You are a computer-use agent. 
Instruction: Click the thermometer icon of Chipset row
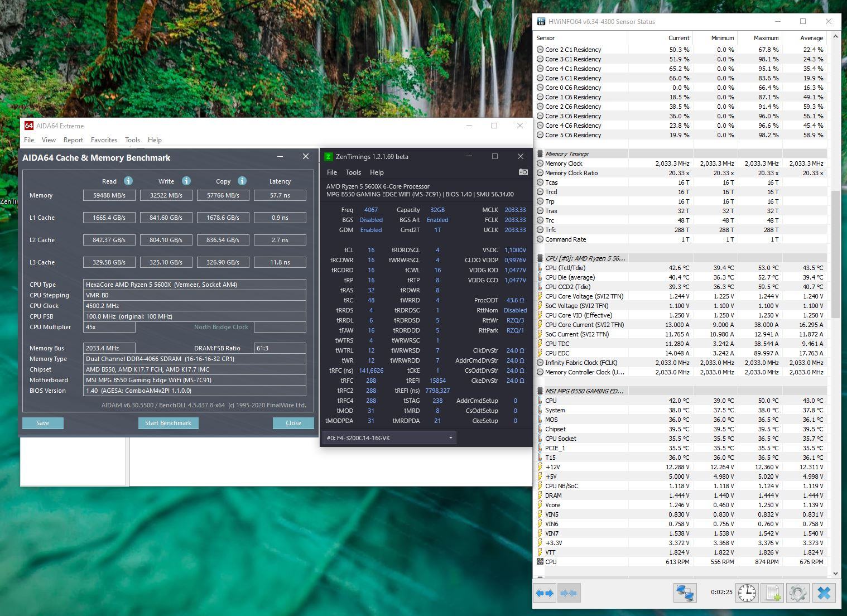[540, 429]
